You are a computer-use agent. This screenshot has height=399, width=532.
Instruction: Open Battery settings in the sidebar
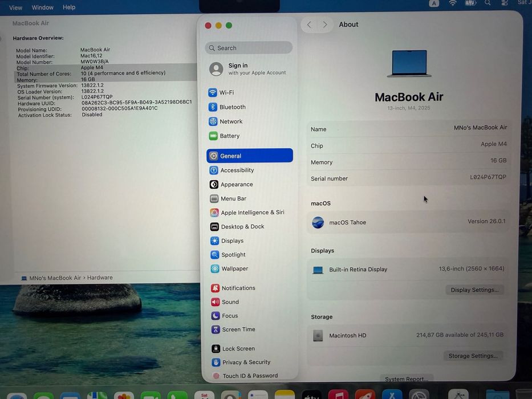(224, 136)
